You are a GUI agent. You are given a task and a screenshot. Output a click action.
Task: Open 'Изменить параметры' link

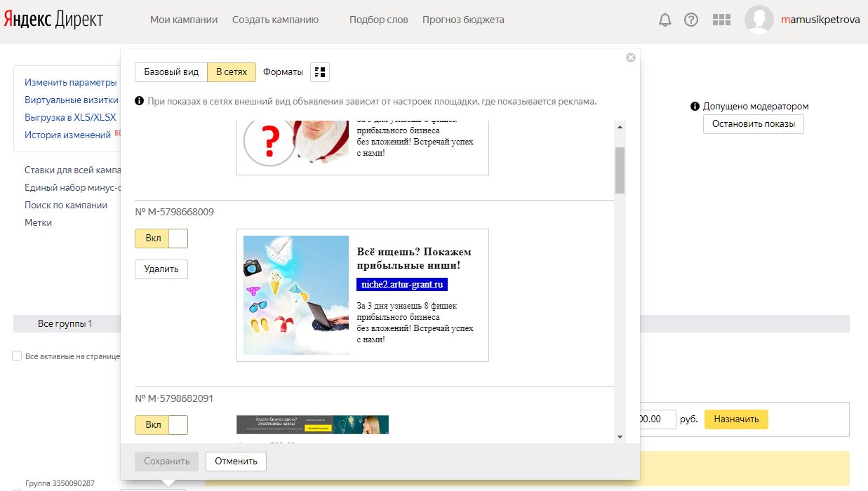[71, 83]
